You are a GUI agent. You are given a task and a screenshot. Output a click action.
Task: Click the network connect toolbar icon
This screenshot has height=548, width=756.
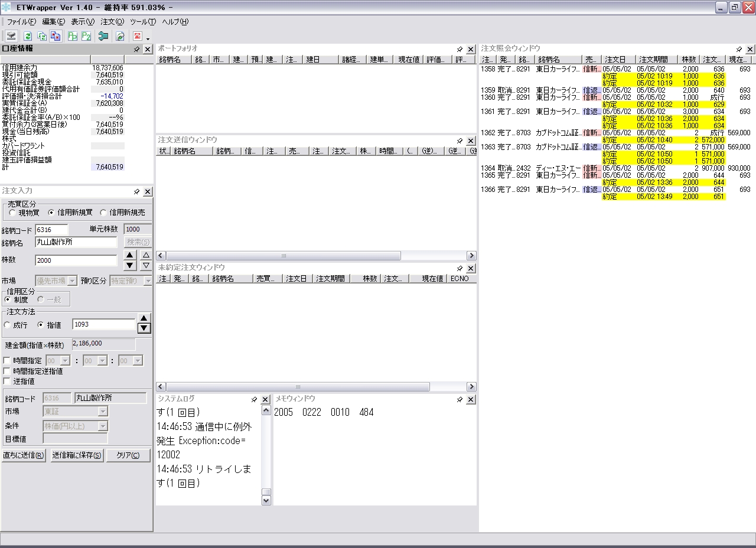tap(11, 36)
